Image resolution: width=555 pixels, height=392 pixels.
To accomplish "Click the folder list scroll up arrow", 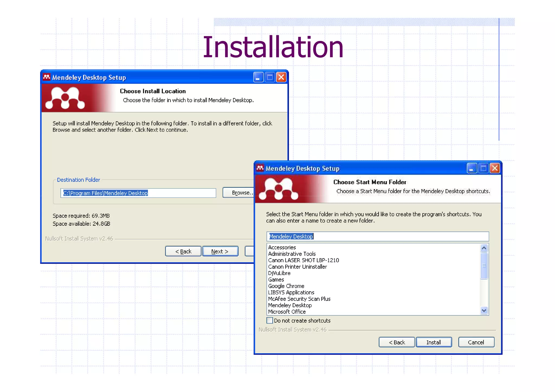I will click(484, 248).
